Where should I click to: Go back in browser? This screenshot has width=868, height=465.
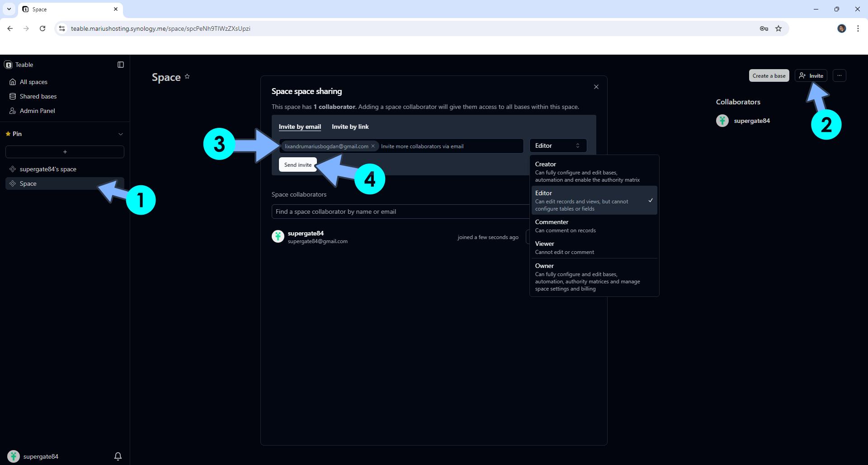tap(10, 28)
